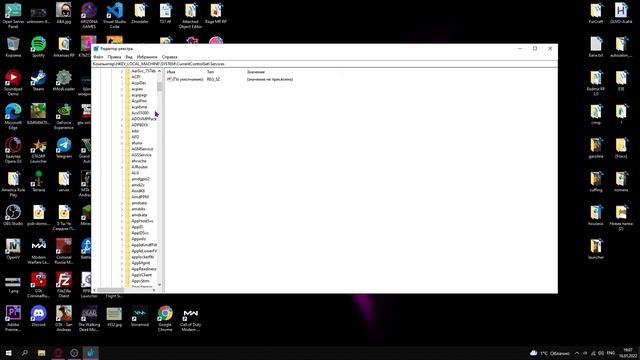Click the weather widget on taskbar
Image resolution: width=640 pixels, height=360 pixels.
[x=549, y=353]
